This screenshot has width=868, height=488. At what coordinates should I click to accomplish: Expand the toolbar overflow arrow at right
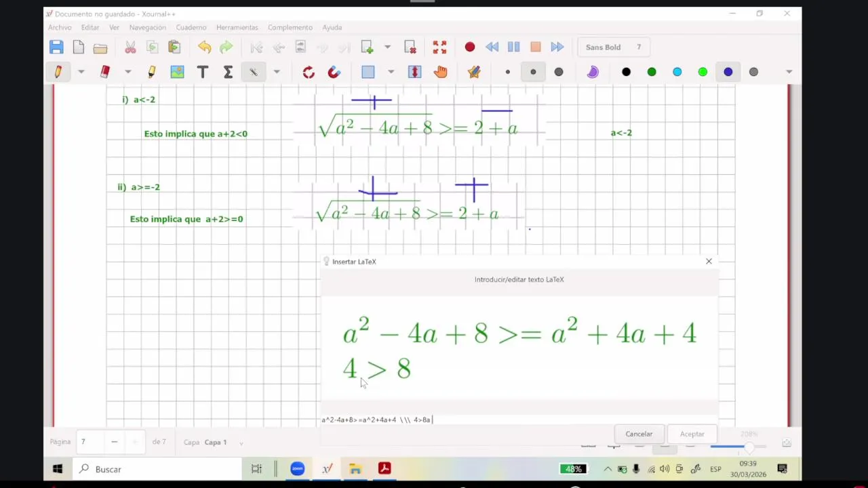pyautogui.click(x=789, y=72)
